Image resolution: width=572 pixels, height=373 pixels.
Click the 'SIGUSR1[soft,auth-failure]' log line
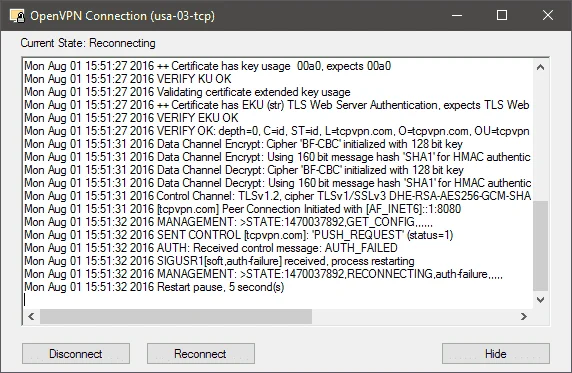(x=219, y=261)
